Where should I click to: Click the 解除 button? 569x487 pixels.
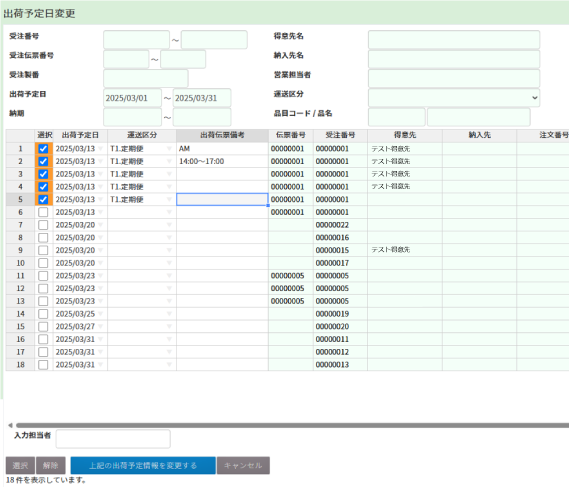(51, 466)
